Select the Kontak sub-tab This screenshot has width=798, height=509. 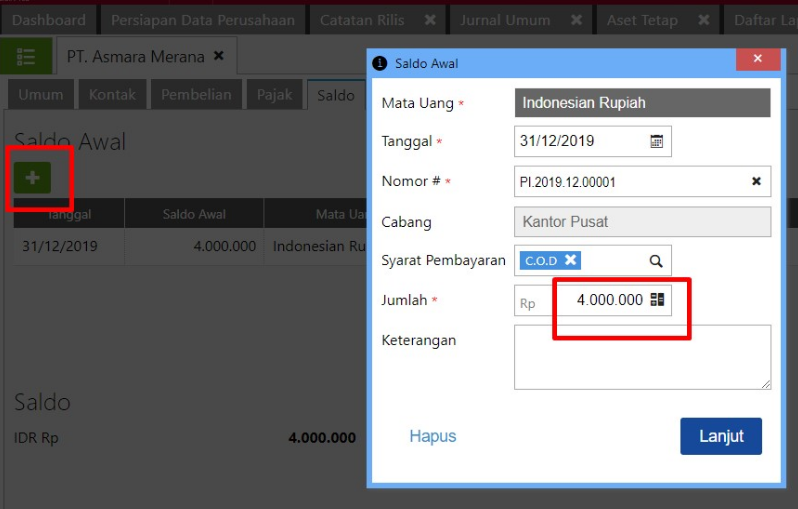(x=112, y=95)
